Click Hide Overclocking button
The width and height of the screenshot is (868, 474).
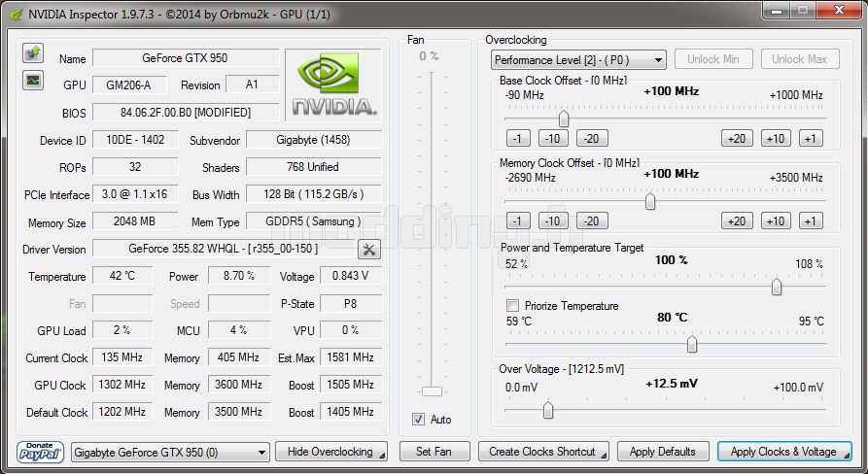(331, 452)
